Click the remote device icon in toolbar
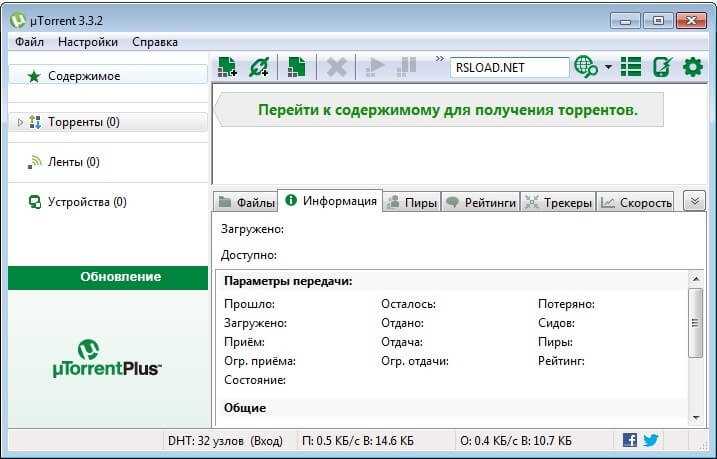The height and width of the screenshot is (459, 717). point(663,67)
